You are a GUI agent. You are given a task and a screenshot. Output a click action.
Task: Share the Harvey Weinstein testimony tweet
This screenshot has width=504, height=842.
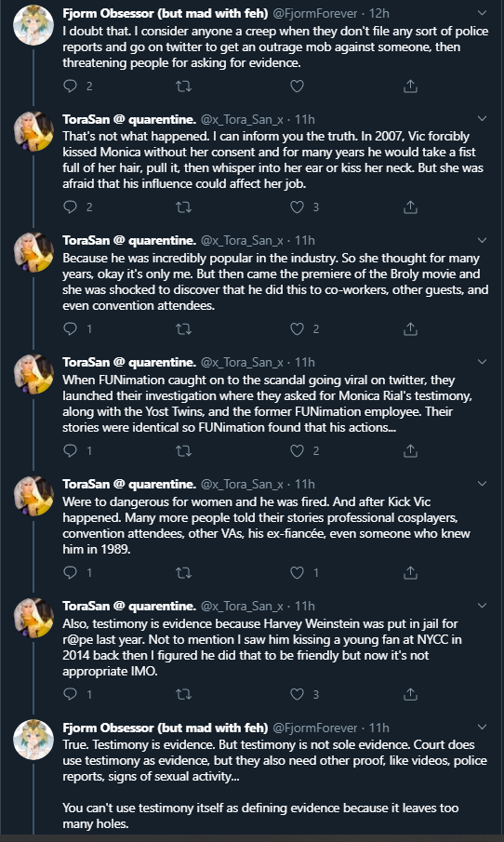click(x=410, y=694)
